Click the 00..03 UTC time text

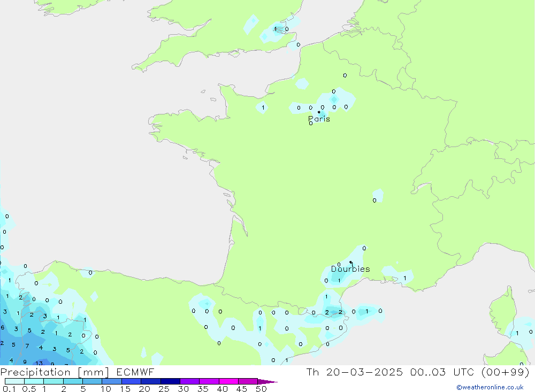click(x=442, y=372)
